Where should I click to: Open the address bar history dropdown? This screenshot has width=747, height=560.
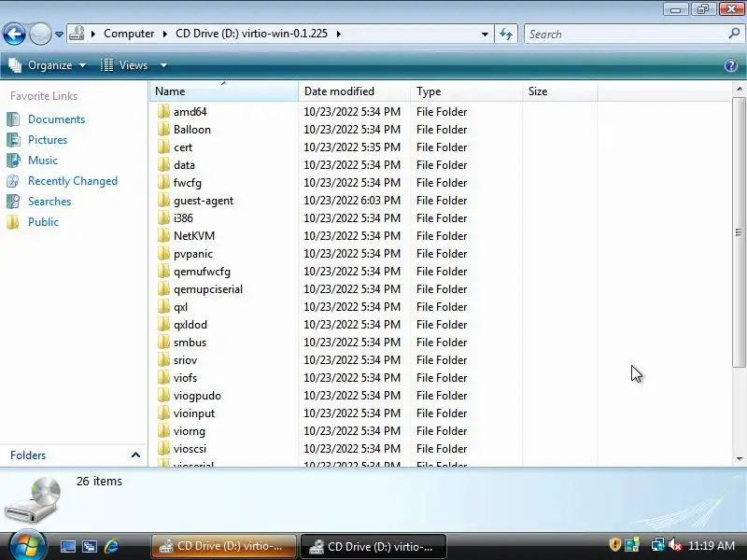click(x=485, y=34)
